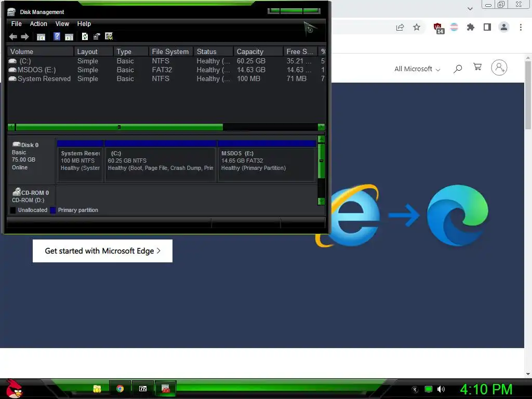532x399 pixels.
Task: Click Disk Management title bar drive icon
Action: (11, 12)
